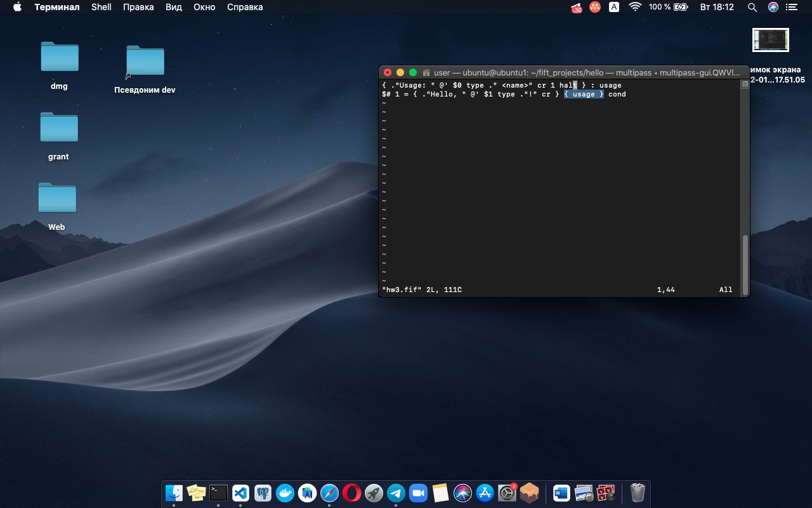Screen dimensions: 812x508
Task: Minimize the terminal with yellow button
Action: tap(400, 72)
